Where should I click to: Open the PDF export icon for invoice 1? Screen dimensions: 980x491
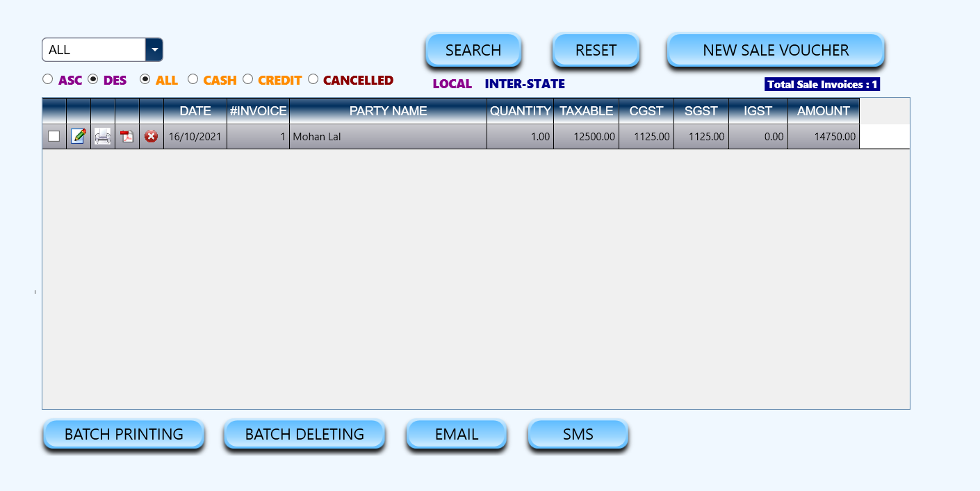(x=127, y=137)
